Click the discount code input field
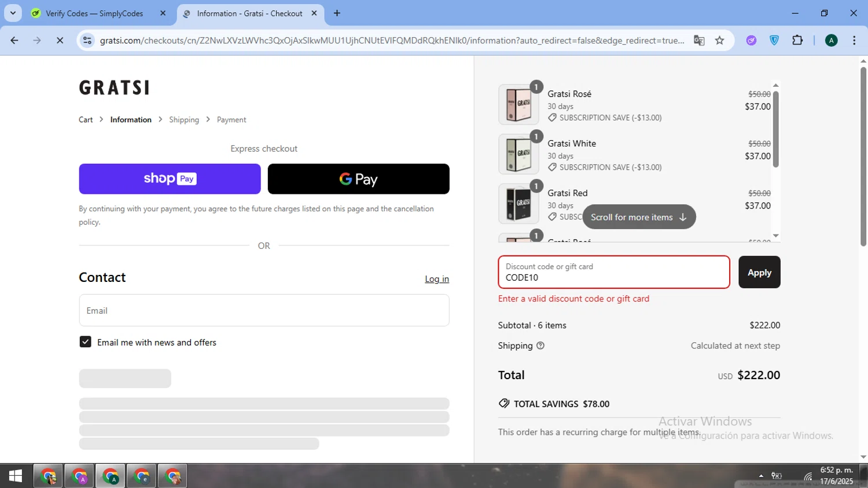868x488 pixels. (x=614, y=272)
